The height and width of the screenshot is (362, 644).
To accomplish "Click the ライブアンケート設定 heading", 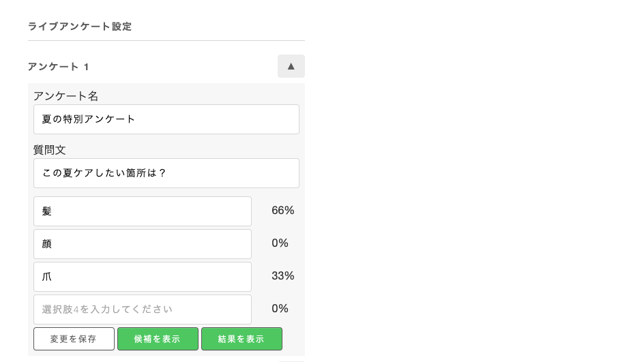I will click(x=80, y=27).
